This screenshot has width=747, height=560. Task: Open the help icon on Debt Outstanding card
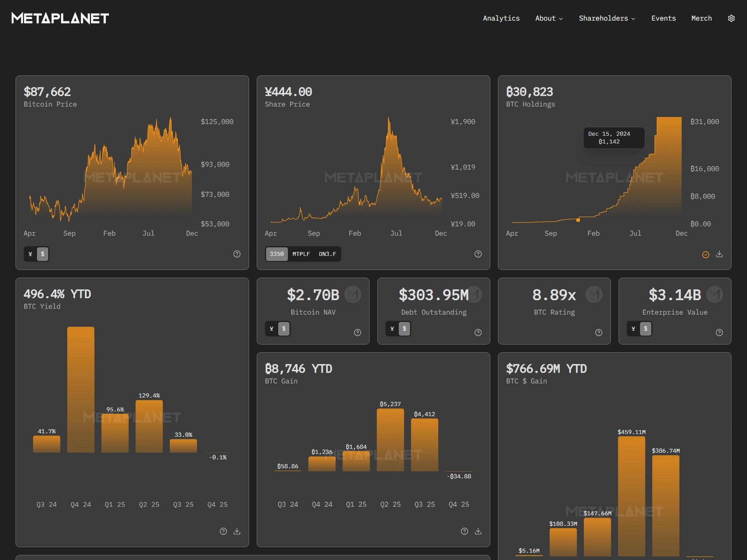tap(478, 332)
